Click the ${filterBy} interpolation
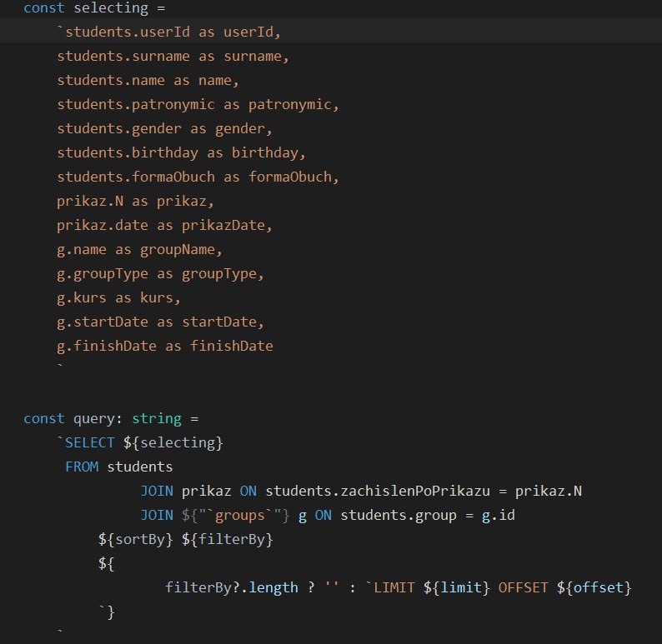This screenshot has height=644, width=662. 228,539
